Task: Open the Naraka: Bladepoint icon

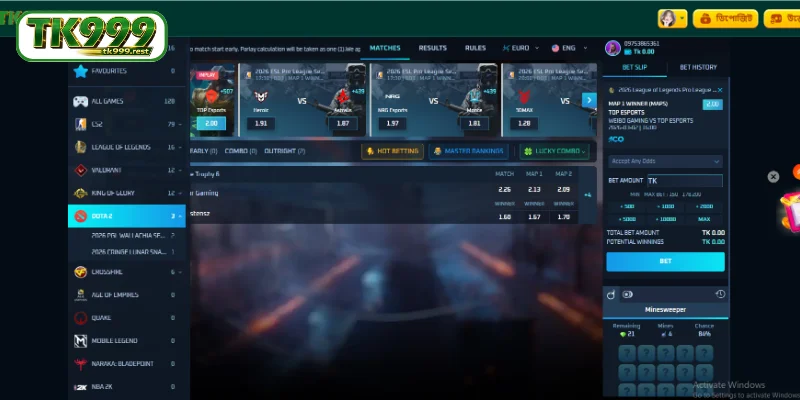Action: click(x=80, y=364)
